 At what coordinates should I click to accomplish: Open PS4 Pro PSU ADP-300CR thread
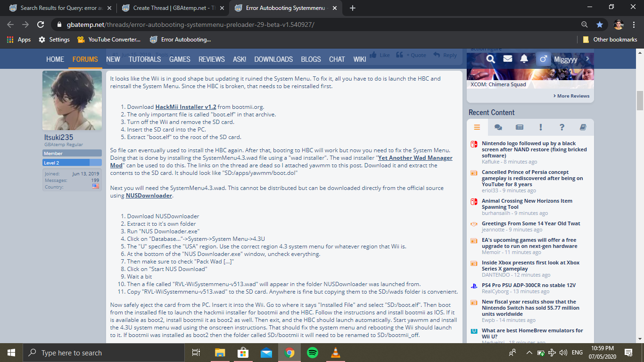pos(528,285)
